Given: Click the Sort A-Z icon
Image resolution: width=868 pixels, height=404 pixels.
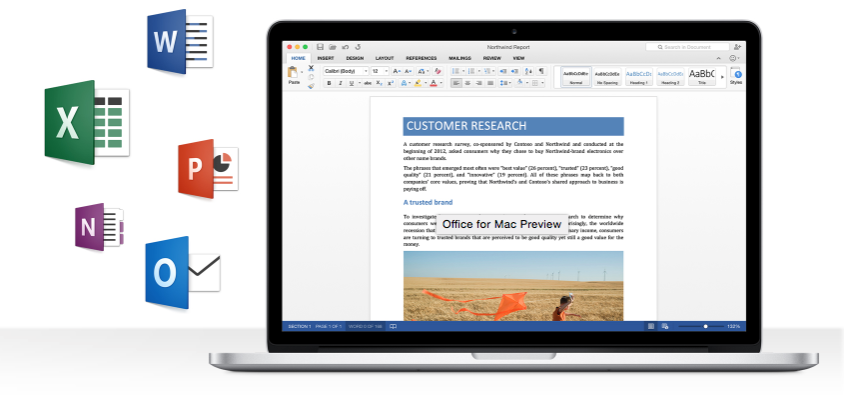Looking at the screenshot, I should point(528,71).
